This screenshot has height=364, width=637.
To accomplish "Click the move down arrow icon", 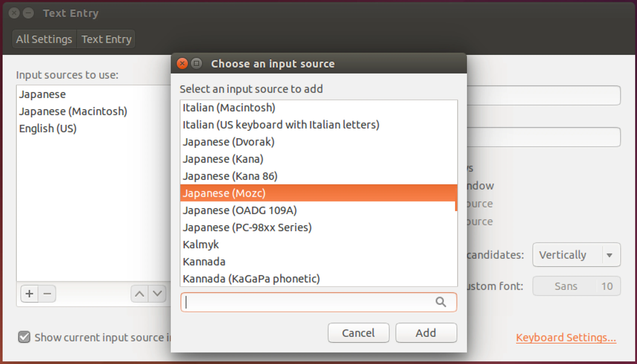I will click(157, 294).
